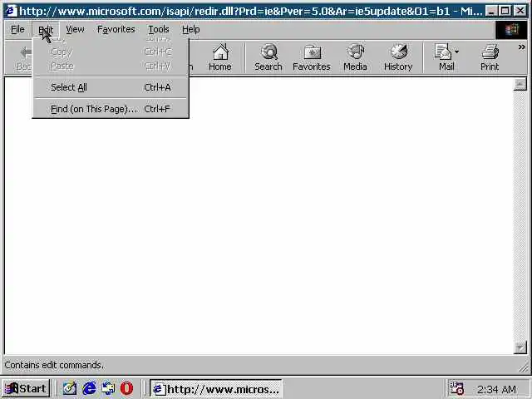The image size is (532, 399).
Task: Click the vertical scrollbar track
Action: 520,216
